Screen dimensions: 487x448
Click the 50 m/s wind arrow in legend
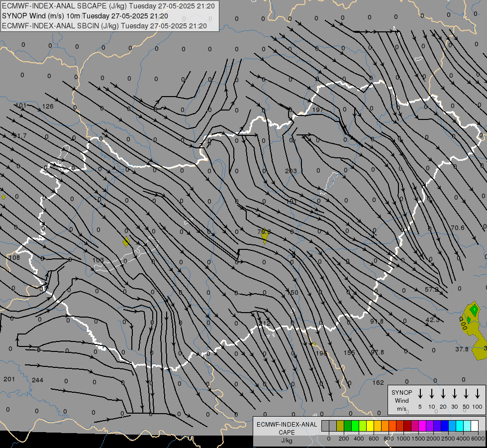tap(466, 393)
